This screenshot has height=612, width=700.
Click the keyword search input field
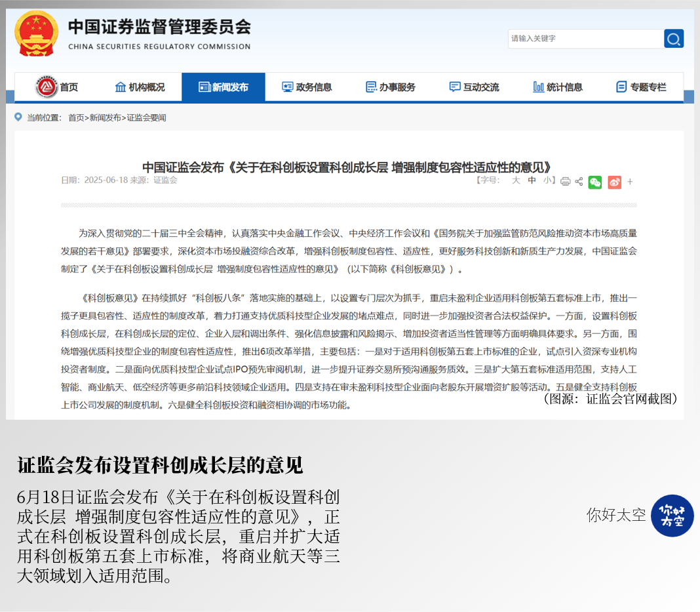pyautogui.click(x=585, y=39)
